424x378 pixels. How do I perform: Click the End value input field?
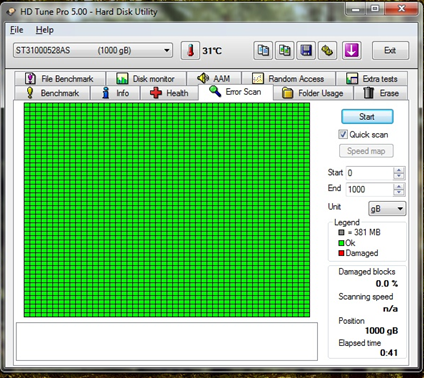tap(369, 189)
